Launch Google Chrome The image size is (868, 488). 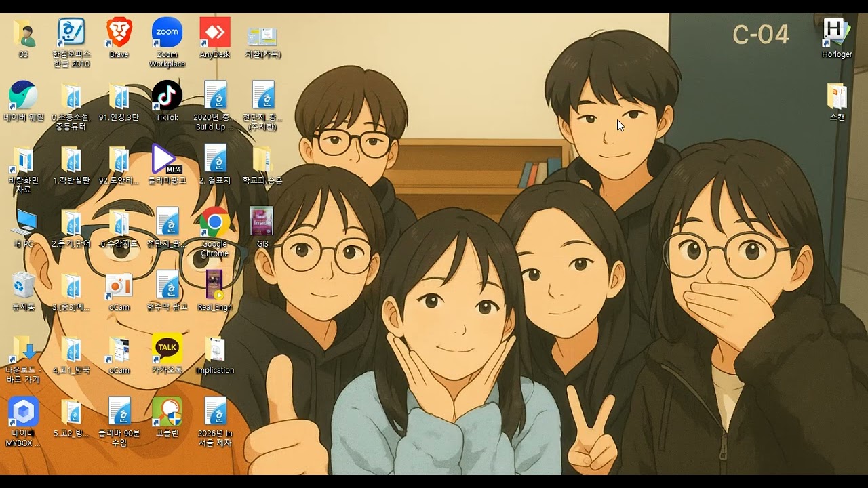click(215, 232)
